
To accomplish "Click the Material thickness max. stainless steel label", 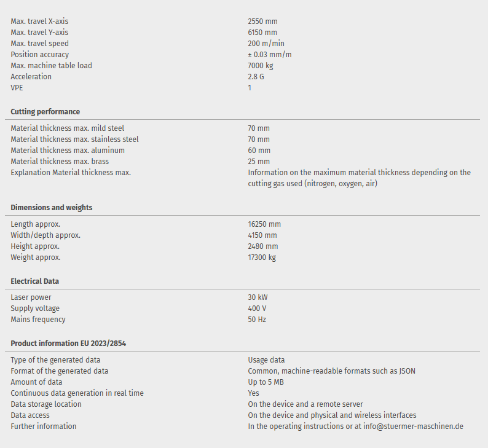I will 74,140.
